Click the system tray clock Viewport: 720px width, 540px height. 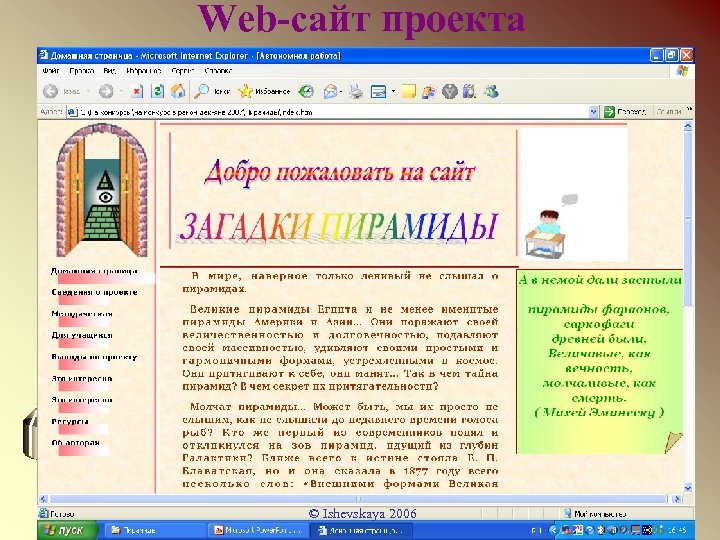click(678, 530)
